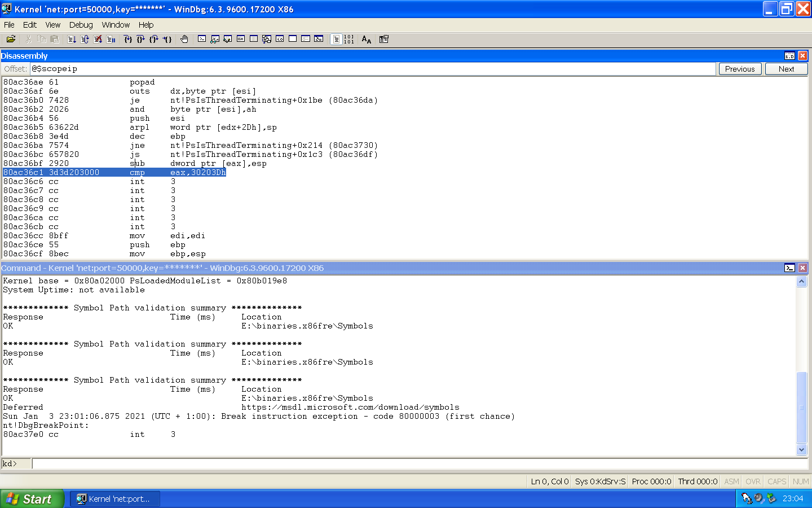Open the Disassembly window icon

pos(280,39)
